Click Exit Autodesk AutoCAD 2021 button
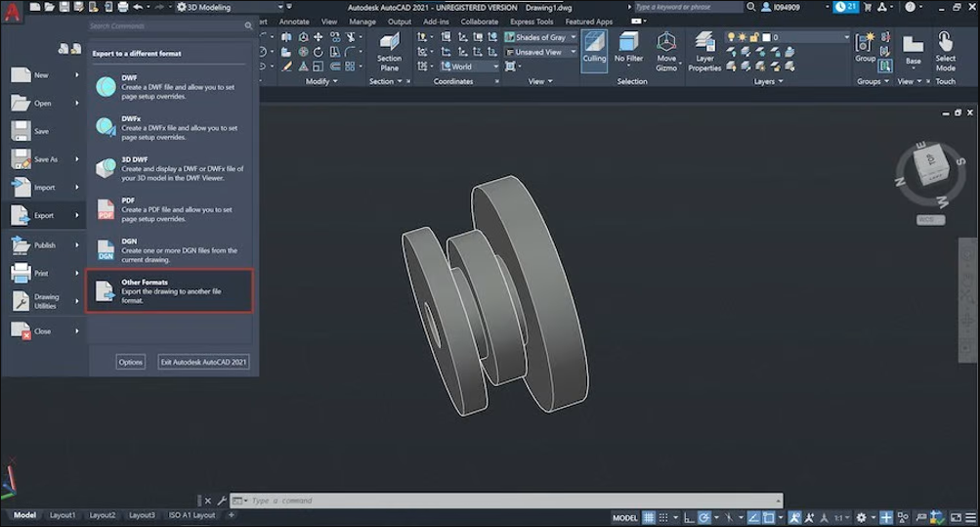Image resolution: width=980 pixels, height=527 pixels. [x=203, y=362]
